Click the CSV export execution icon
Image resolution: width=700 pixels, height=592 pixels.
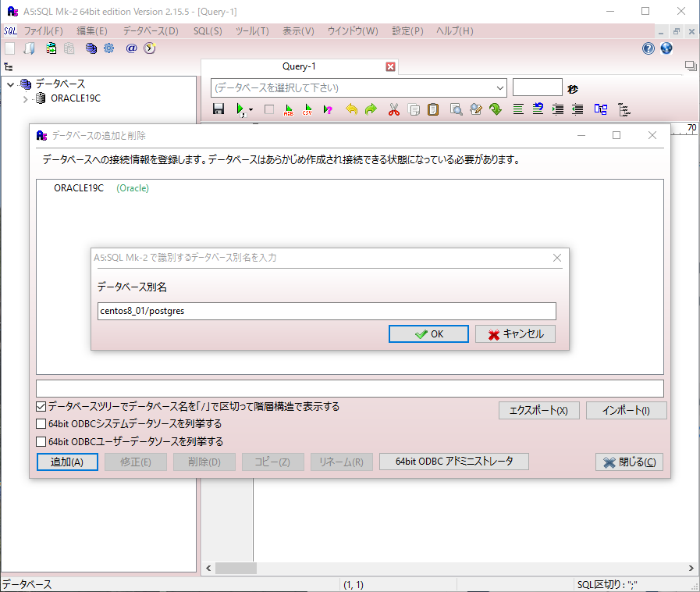coord(307,109)
